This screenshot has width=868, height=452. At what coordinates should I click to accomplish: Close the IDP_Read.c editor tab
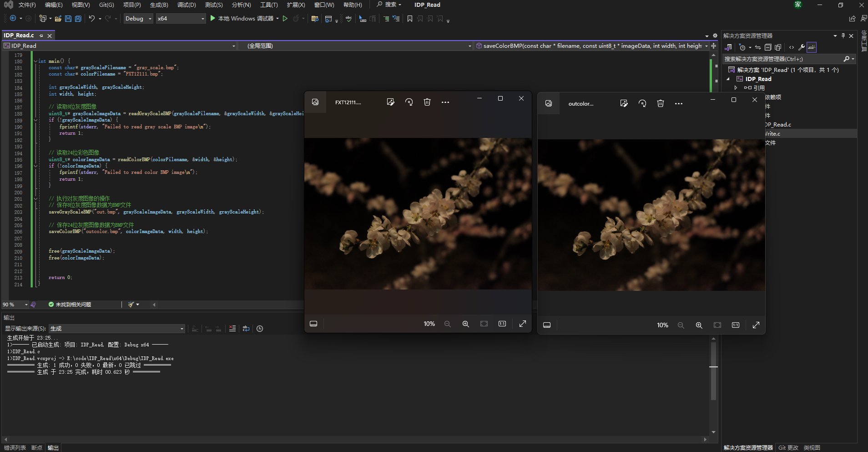click(50, 36)
